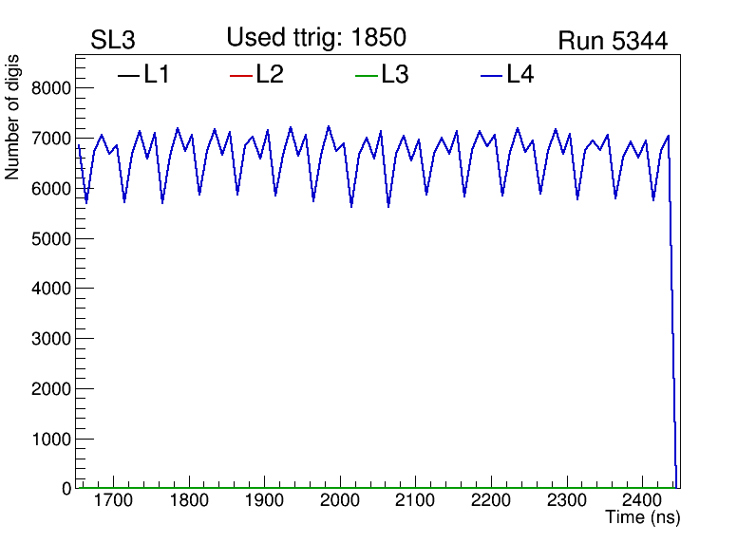Image resolution: width=756 pixels, height=543 pixels.
Task: Select the 'Time (ns)' x-axis title
Action: tap(643, 518)
